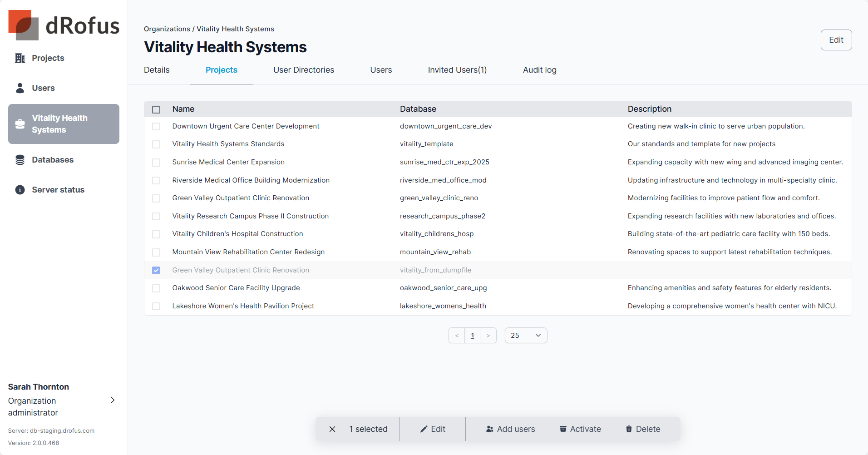
Task: Expand the Sarah Thornton user menu chevron
Action: tap(113, 400)
